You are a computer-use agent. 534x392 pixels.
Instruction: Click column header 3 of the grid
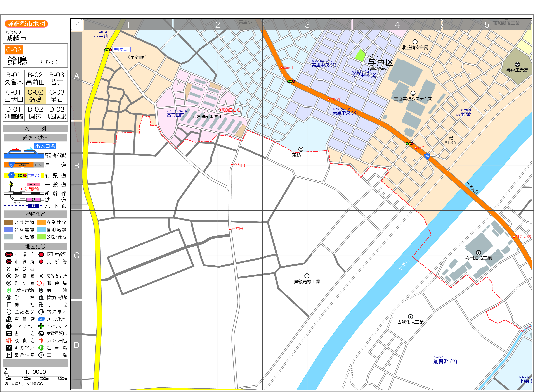pos(307,25)
